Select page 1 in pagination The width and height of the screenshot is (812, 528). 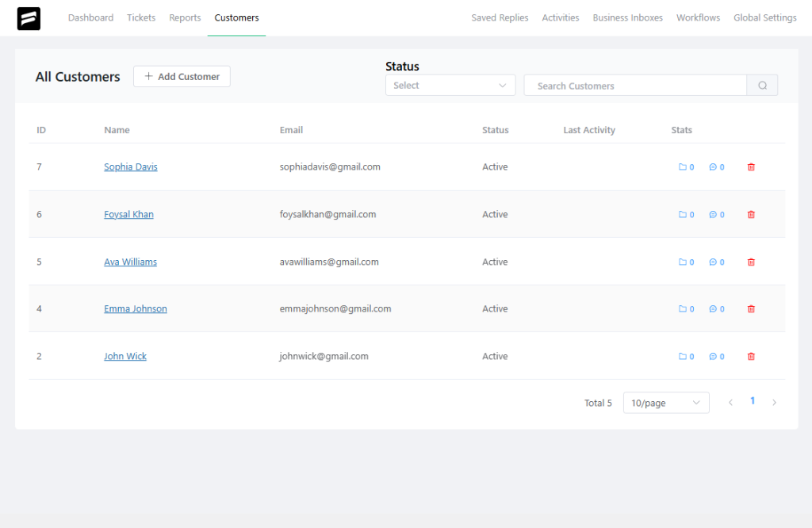[753, 401]
